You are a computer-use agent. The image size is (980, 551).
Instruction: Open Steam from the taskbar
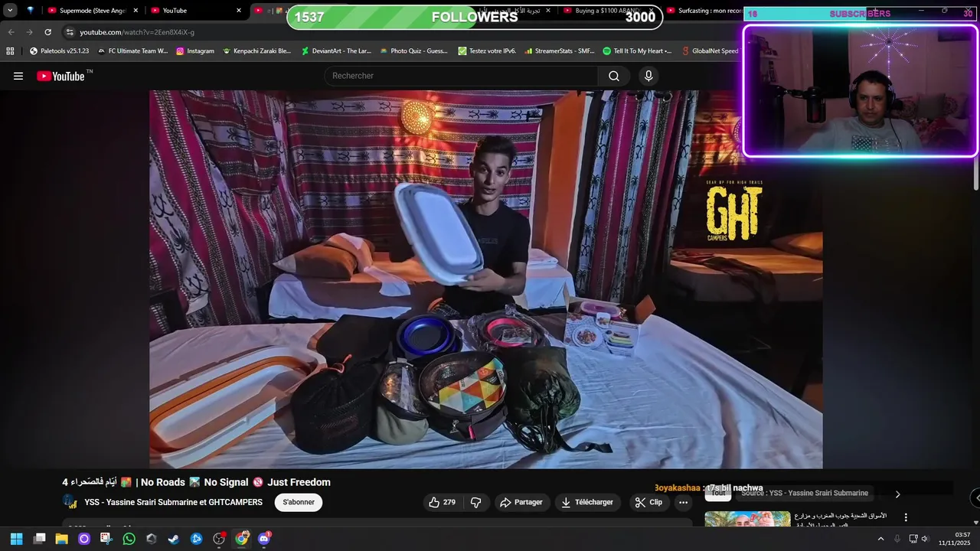(x=174, y=539)
